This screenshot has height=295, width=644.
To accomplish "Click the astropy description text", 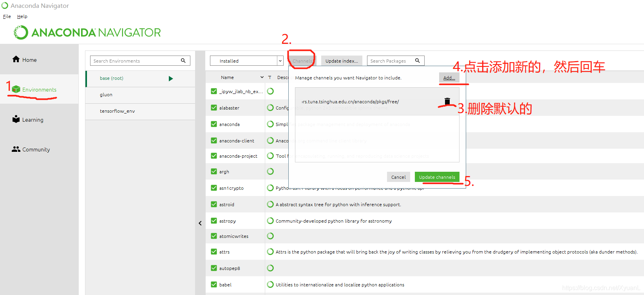I will click(334, 221).
